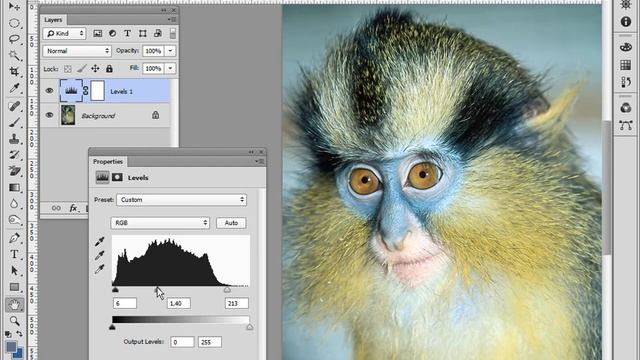Select the Brush tool
The height and width of the screenshot is (360, 640).
pos(14,122)
